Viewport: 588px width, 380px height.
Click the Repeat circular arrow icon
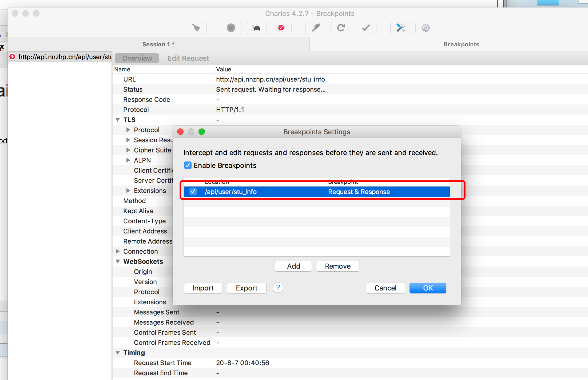click(341, 28)
